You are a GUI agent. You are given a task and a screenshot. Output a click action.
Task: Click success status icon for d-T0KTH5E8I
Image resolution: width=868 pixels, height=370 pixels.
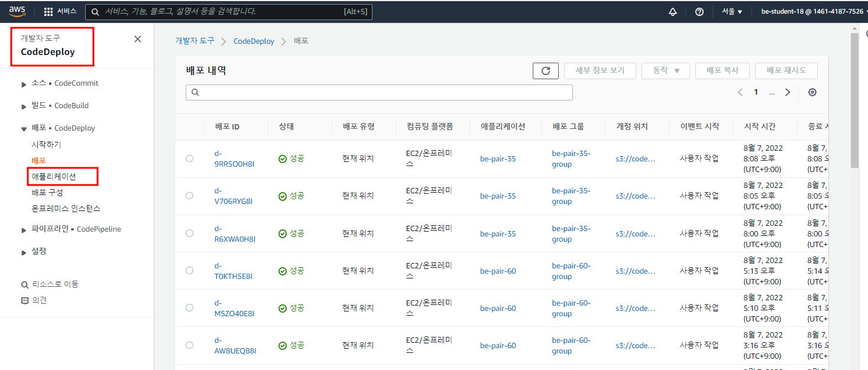click(283, 271)
